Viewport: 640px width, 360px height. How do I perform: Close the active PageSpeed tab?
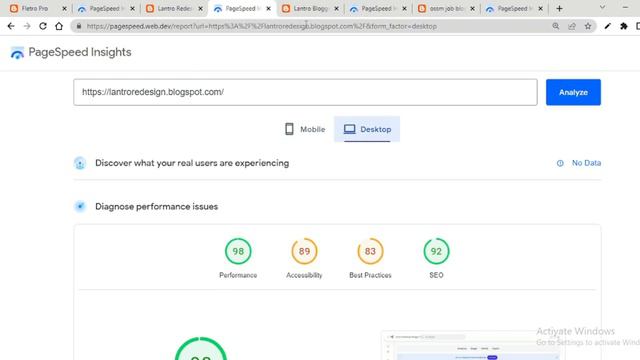(269, 9)
